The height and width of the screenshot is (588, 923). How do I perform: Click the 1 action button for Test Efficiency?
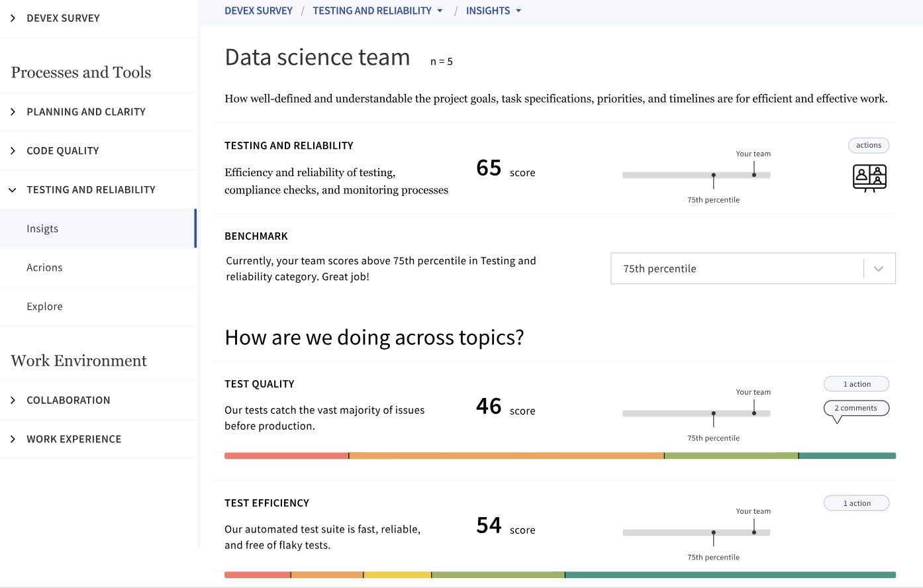pos(856,503)
